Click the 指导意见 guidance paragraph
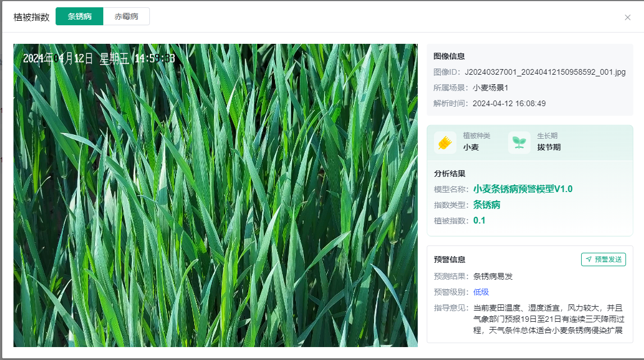This screenshot has width=644, height=360. pyautogui.click(x=548, y=319)
